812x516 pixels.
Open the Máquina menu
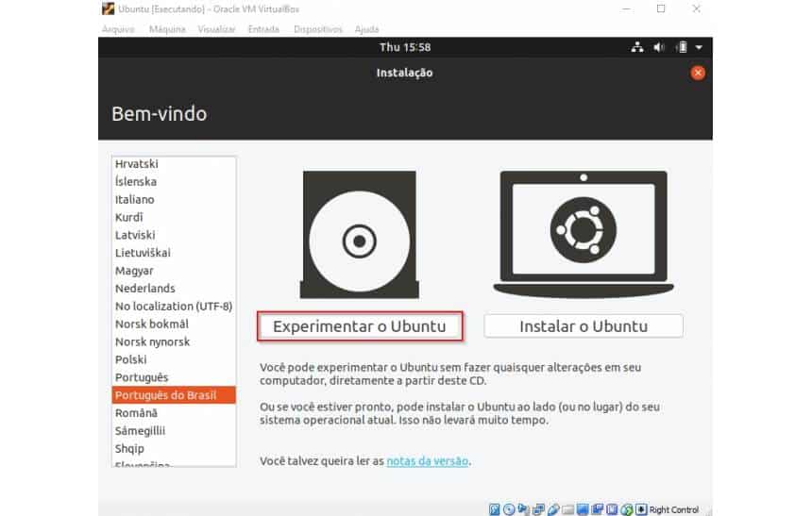(x=167, y=29)
